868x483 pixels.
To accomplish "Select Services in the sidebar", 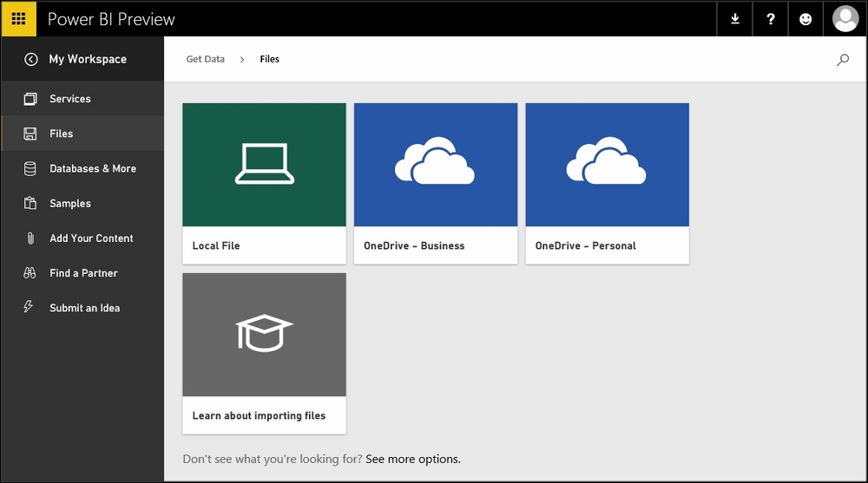I will [x=70, y=99].
